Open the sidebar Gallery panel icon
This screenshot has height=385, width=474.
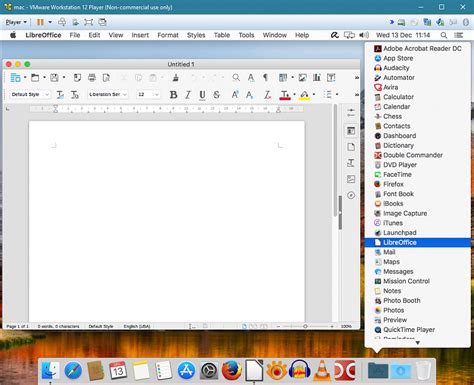click(x=351, y=179)
